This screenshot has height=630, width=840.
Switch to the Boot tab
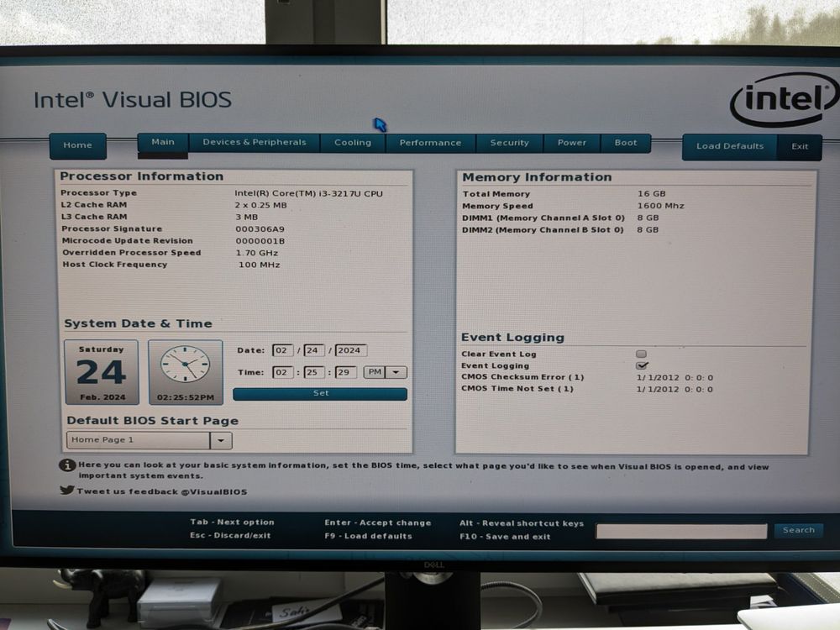(627, 143)
